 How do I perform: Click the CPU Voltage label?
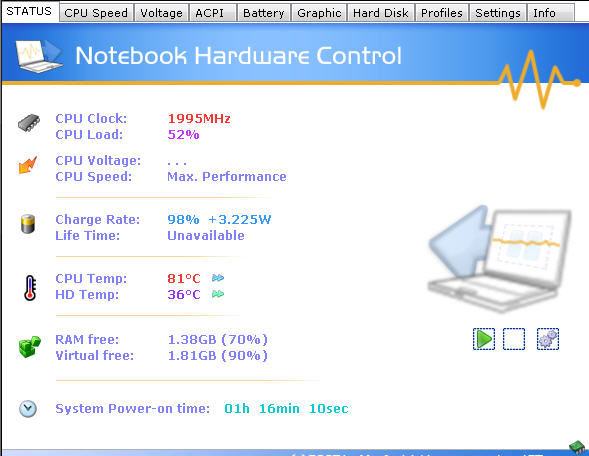[x=98, y=161]
